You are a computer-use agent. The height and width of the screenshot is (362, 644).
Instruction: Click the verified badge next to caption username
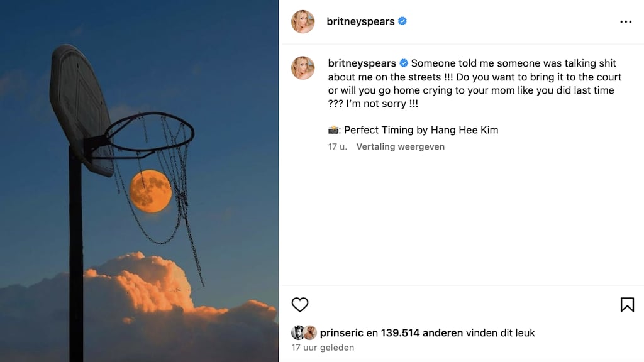pos(404,63)
